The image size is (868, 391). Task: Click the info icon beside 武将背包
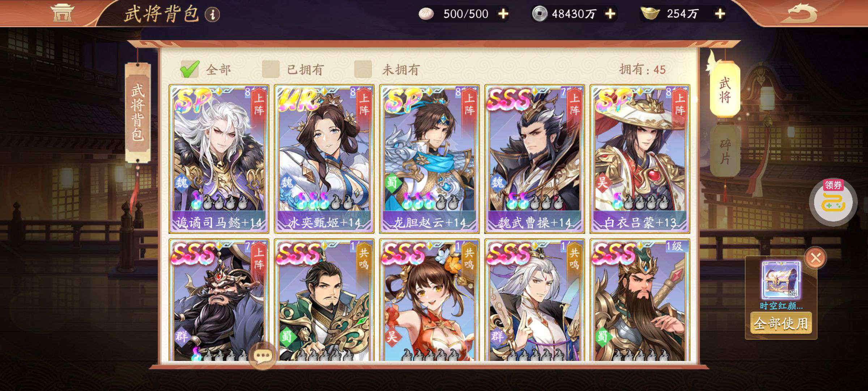(212, 14)
